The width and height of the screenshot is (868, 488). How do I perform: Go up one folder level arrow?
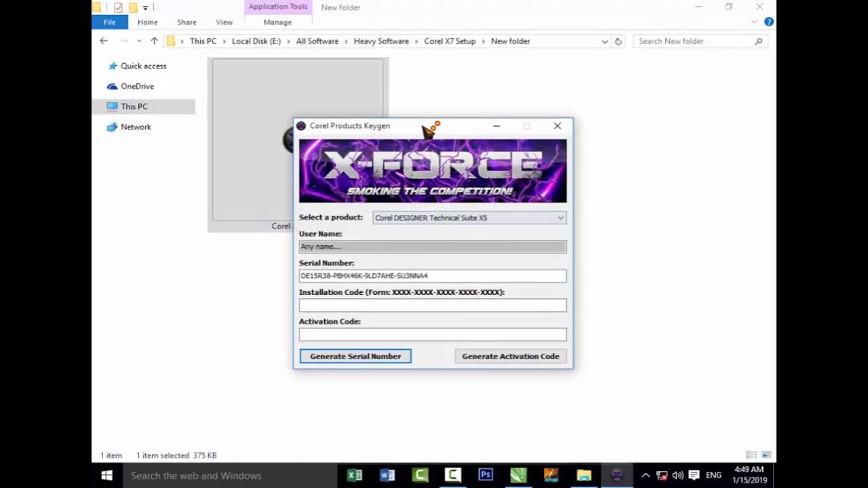tap(154, 41)
